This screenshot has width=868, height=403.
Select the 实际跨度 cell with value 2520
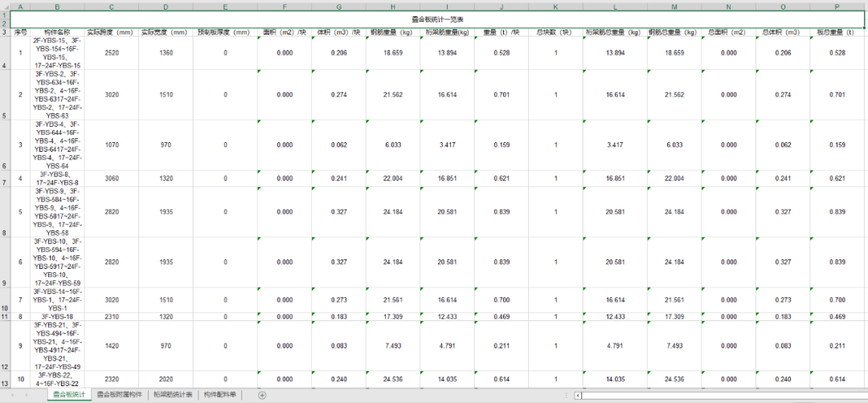pyautogui.click(x=111, y=53)
